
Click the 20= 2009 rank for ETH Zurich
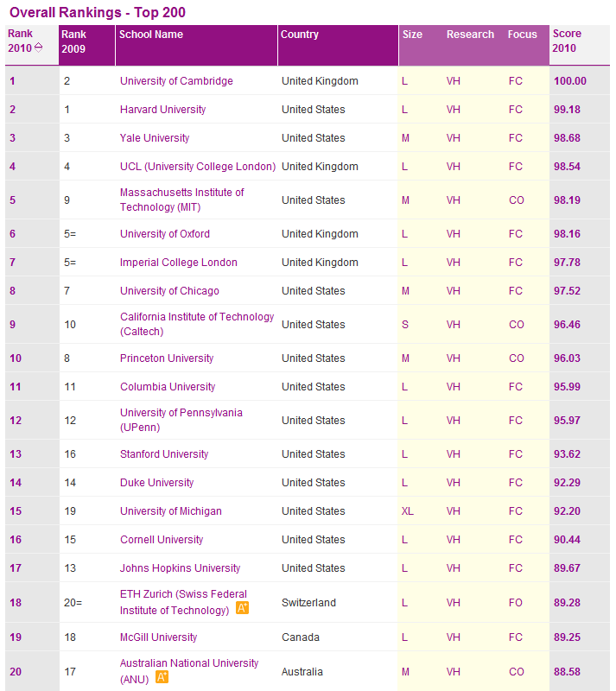pyautogui.click(x=73, y=603)
